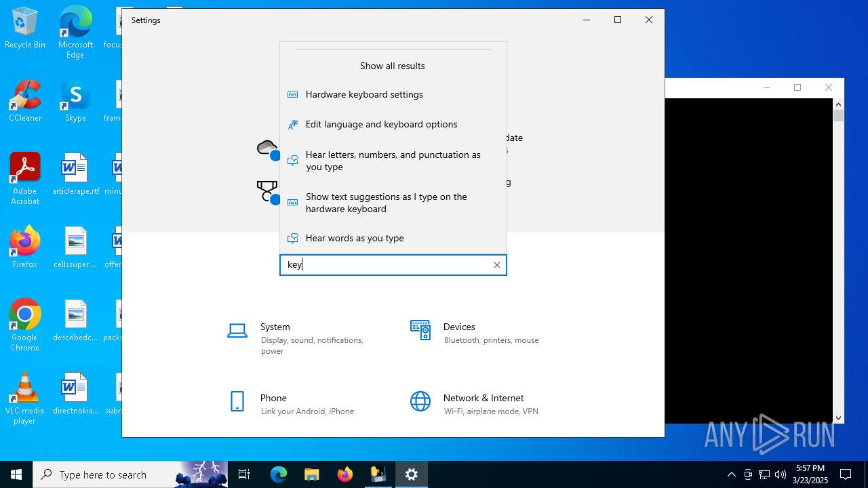Screen dimensions: 868x488
Task: Open Action Center notifications
Action: pyautogui.click(x=846, y=474)
